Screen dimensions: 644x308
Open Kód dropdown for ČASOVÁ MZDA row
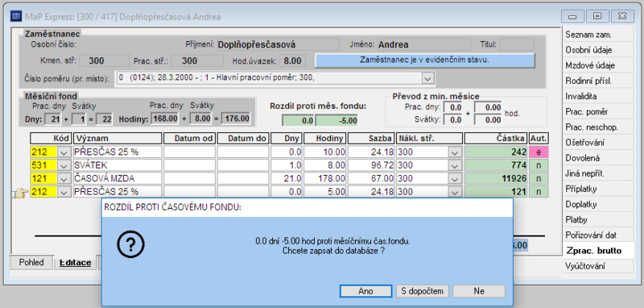point(64,178)
